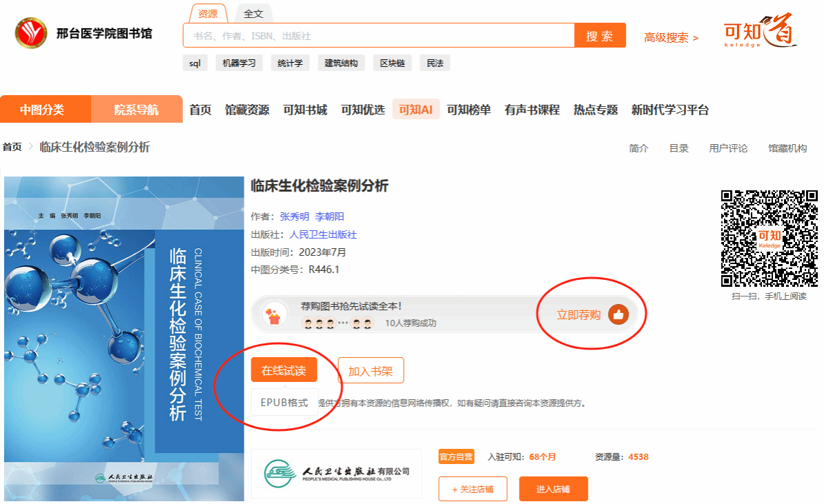
Task: Select the 机器学习 search tag
Action: (x=239, y=63)
